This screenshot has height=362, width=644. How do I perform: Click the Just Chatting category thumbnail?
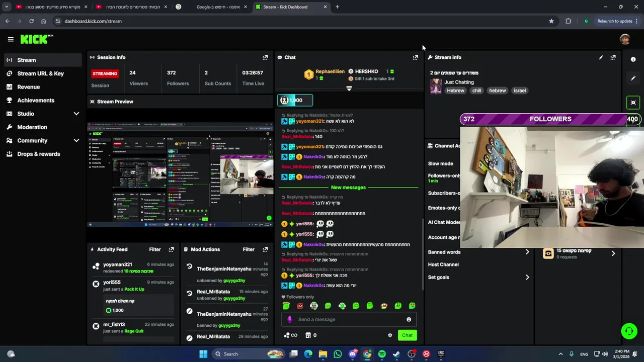[436, 86]
